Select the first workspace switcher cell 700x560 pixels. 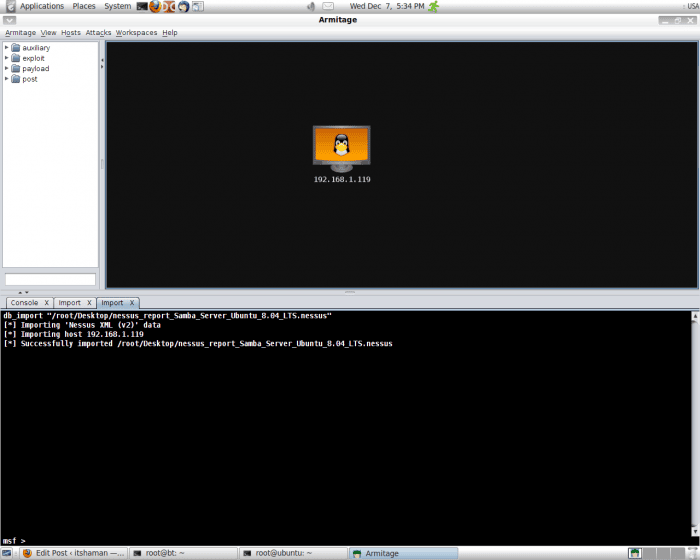[635, 553]
